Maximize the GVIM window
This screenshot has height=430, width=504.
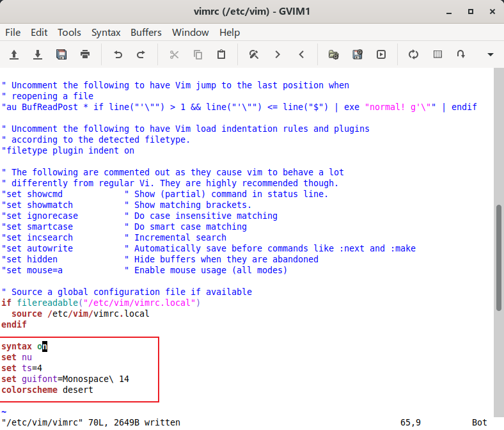pyautogui.click(x=471, y=12)
